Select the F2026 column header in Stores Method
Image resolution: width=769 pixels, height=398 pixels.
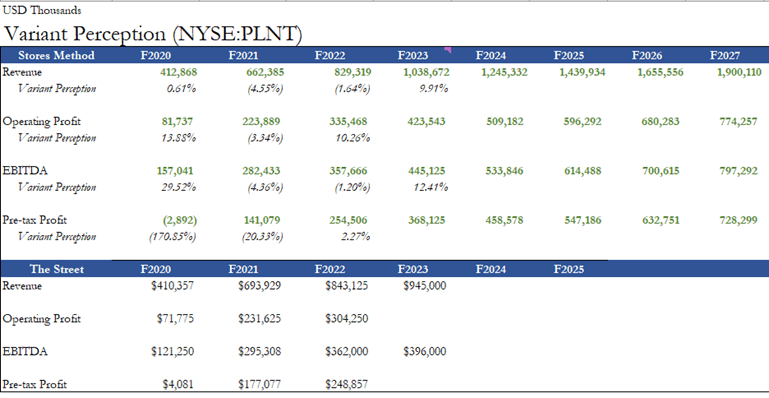click(647, 55)
